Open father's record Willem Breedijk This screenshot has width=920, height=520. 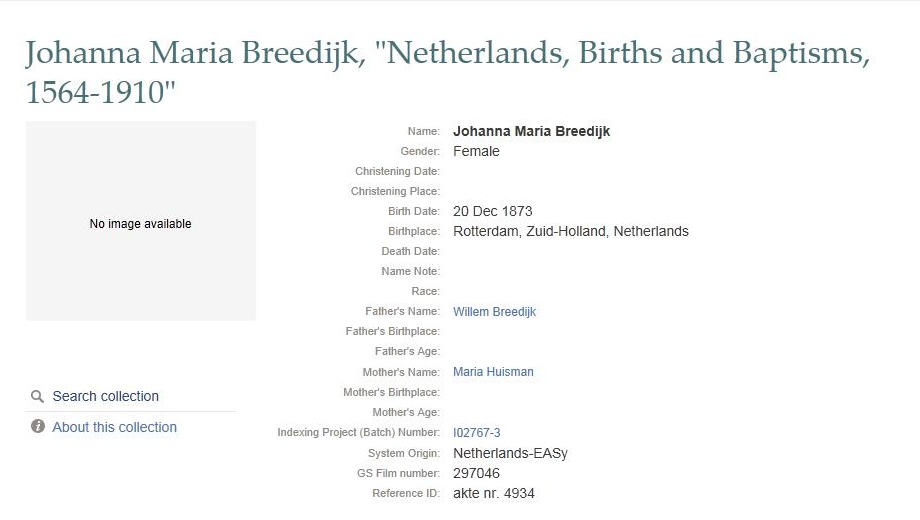click(x=494, y=312)
